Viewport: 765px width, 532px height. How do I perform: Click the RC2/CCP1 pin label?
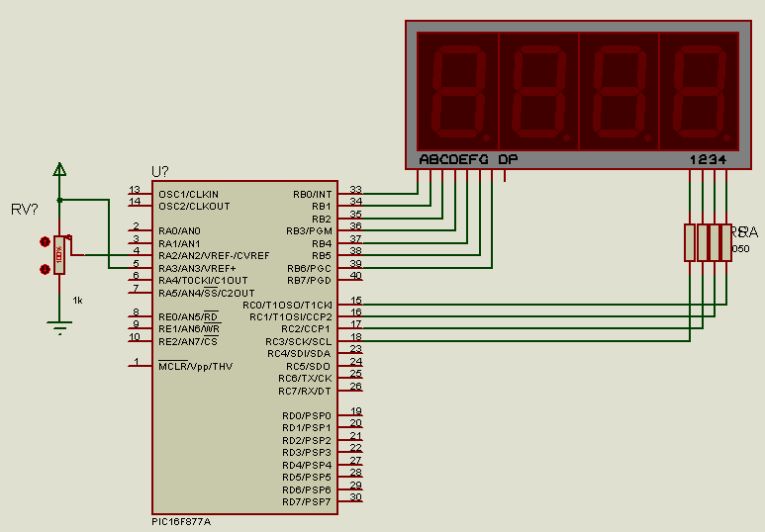(306, 329)
